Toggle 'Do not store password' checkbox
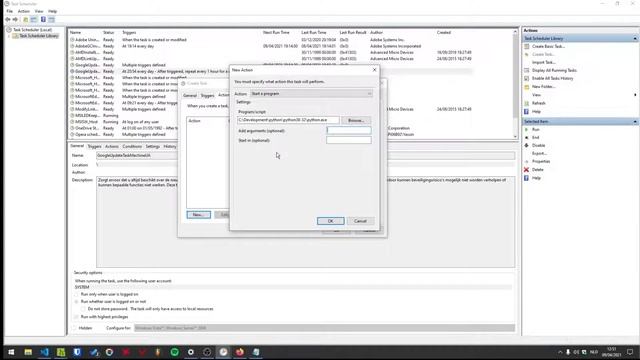 [x=83, y=309]
